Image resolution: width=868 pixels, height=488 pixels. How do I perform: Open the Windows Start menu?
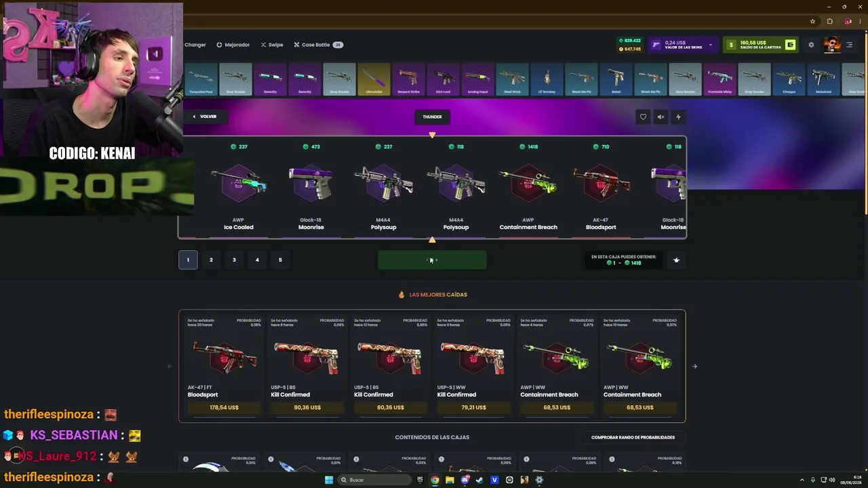[329, 480]
